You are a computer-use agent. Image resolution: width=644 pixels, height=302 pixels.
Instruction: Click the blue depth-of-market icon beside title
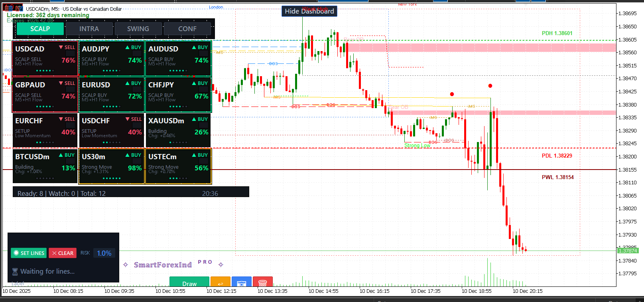tap(19, 8)
